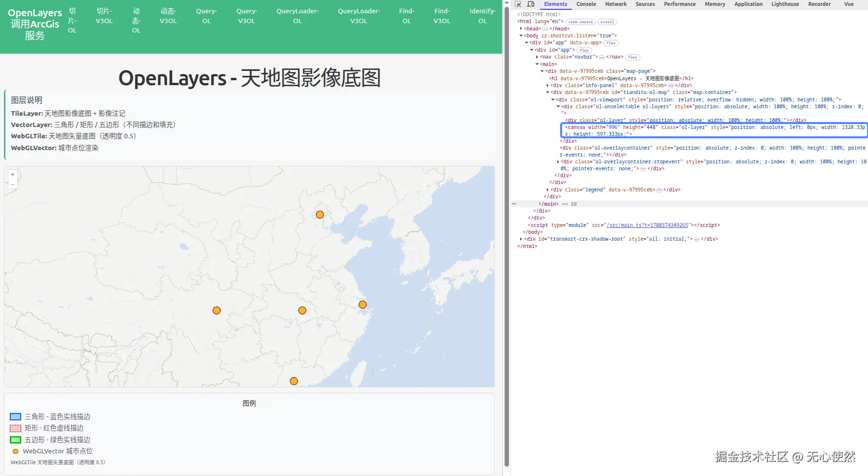Collapse the body node in the DOM tree
The height and width of the screenshot is (476, 868).
click(521, 35)
